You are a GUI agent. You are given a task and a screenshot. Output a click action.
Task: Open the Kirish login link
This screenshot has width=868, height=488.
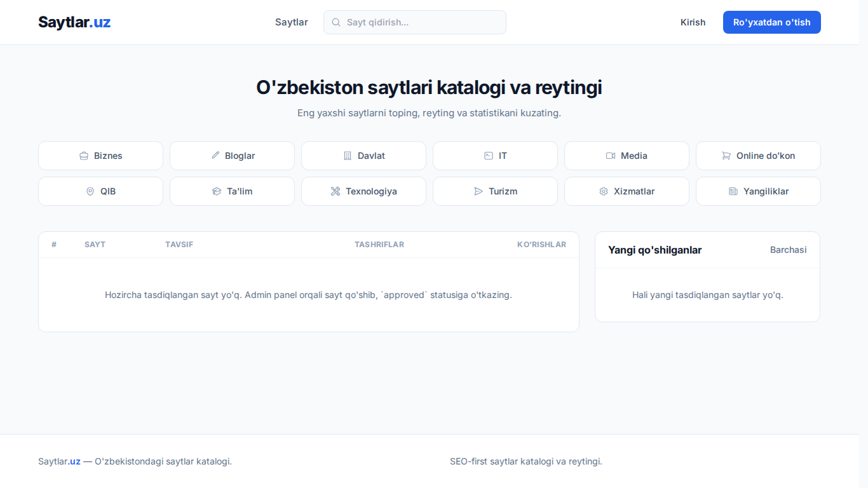click(x=693, y=22)
